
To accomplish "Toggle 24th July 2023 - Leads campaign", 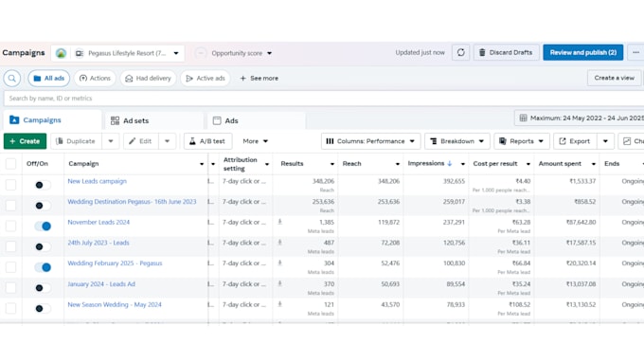I will click(43, 246).
